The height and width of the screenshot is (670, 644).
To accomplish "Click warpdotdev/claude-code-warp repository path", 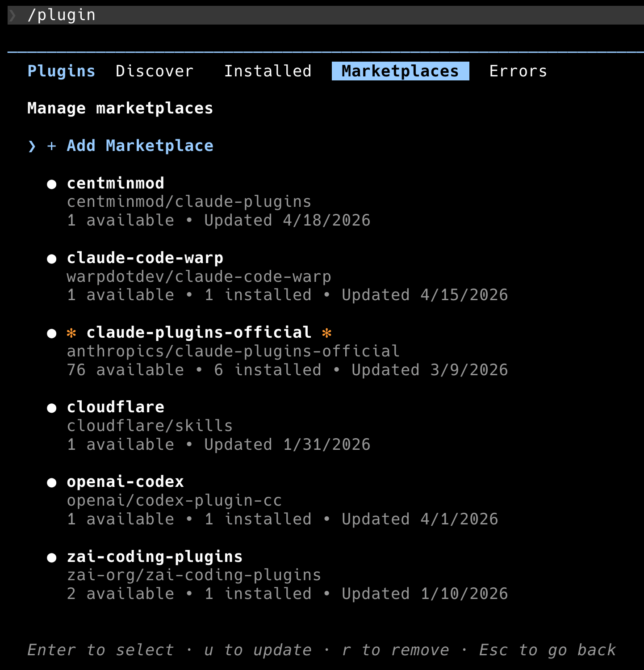I will [199, 276].
